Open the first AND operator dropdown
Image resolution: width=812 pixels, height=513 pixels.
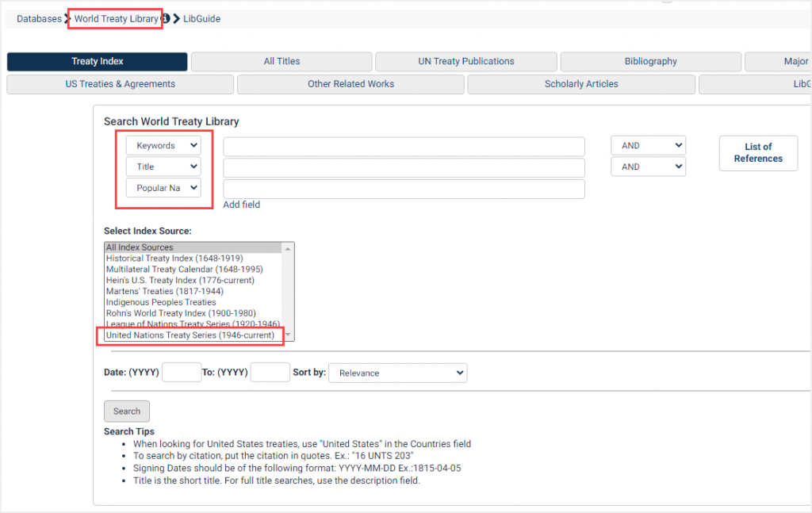click(x=648, y=145)
